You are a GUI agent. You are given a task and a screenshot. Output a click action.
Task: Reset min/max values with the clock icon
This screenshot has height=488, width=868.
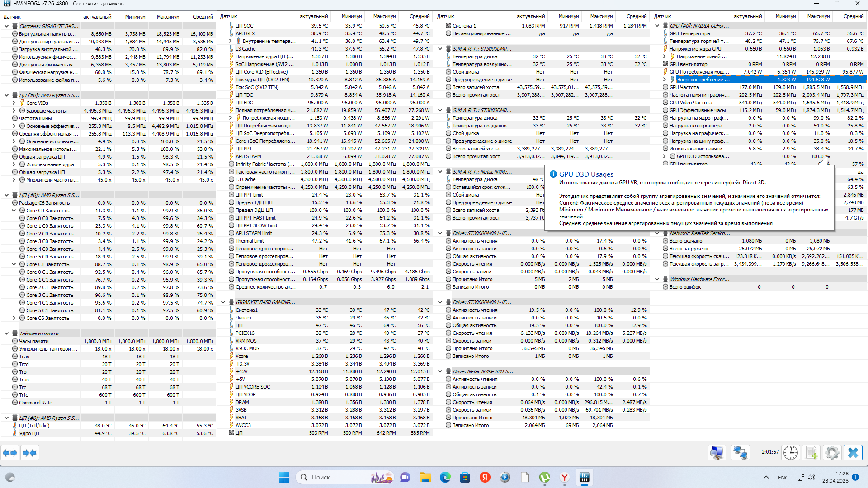coord(791,453)
